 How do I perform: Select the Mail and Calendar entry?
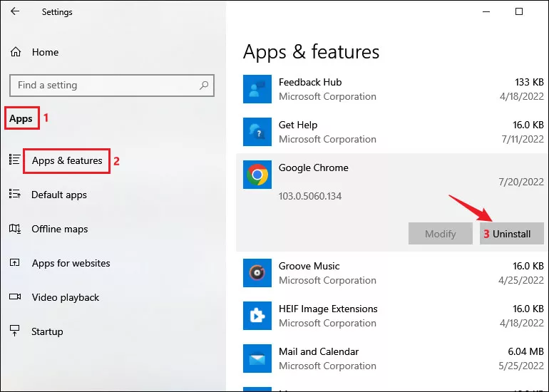tap(393, 359)
